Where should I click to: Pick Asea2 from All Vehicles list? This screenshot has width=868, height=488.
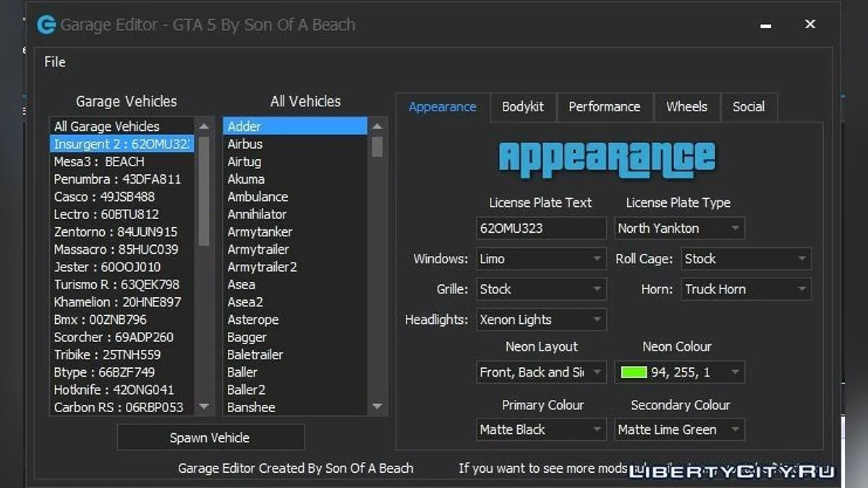[x=295, y=302]
